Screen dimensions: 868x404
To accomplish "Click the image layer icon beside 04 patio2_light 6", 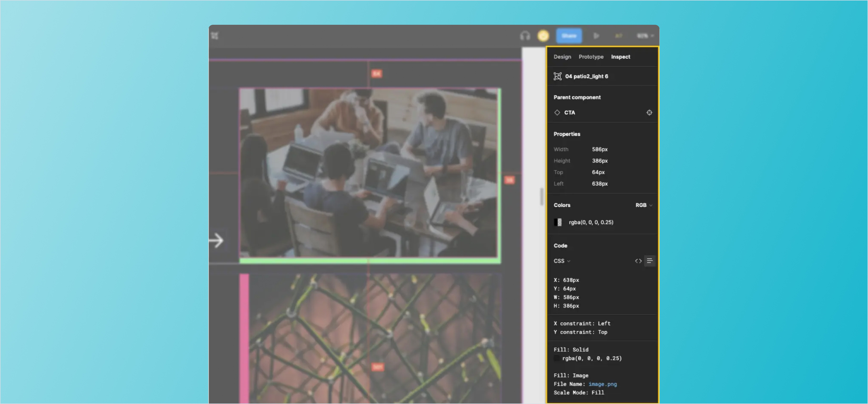I will [558, 76].
